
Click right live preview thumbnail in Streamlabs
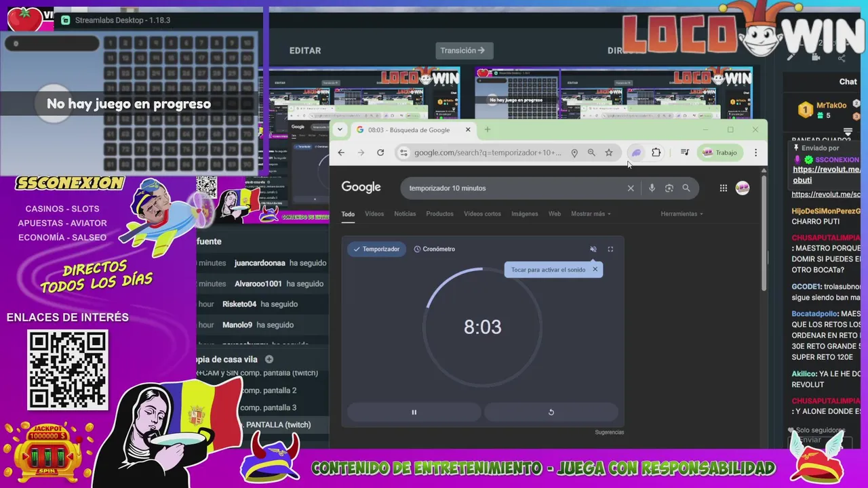(x=614, y=94)
